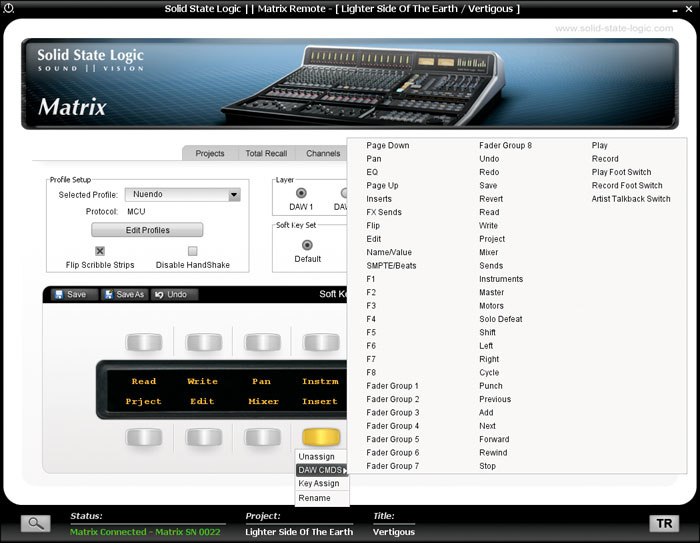This screenshot has width=700, height=543.
Task: Expand the DAW CMDS submenu entry
Action: [x=321, y=470]
